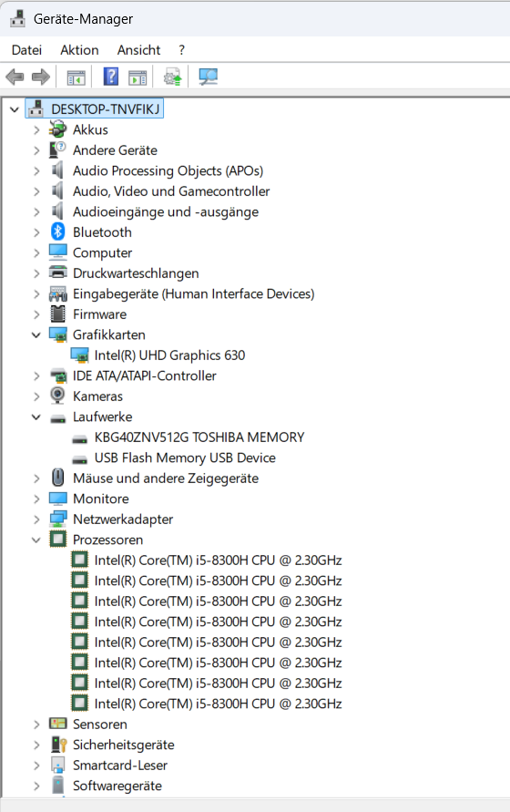Open the ? help menu
Screen dimensions: 510x812
[181, 50]
